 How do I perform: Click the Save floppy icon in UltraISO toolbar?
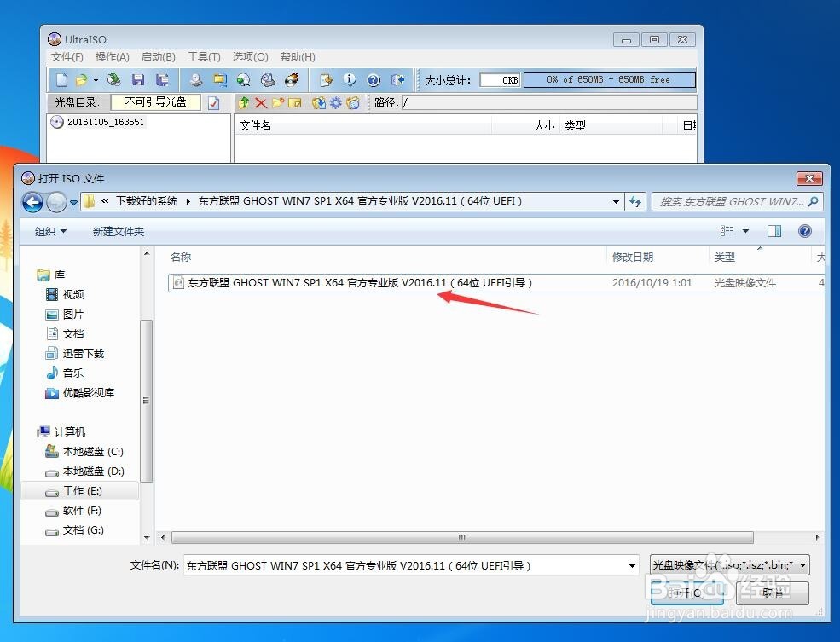point(138,80)
